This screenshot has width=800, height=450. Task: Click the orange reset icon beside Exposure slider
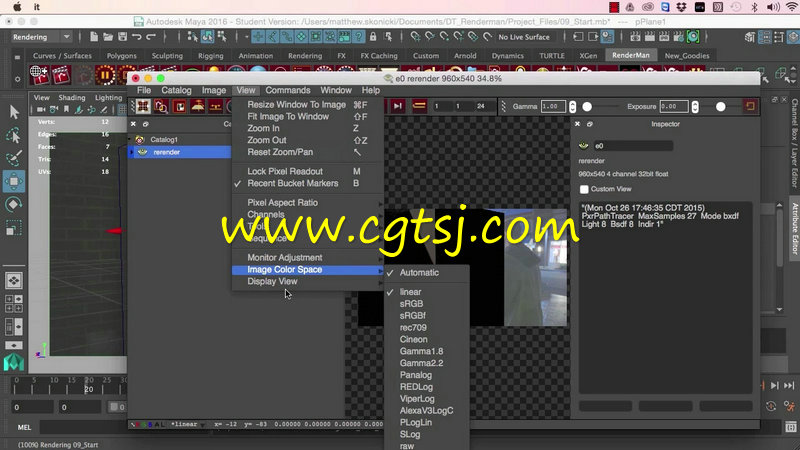click(750, 106)
